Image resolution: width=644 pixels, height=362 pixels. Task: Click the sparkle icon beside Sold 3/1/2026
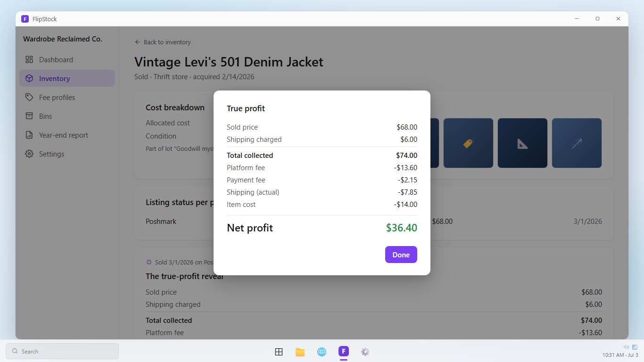149,262
